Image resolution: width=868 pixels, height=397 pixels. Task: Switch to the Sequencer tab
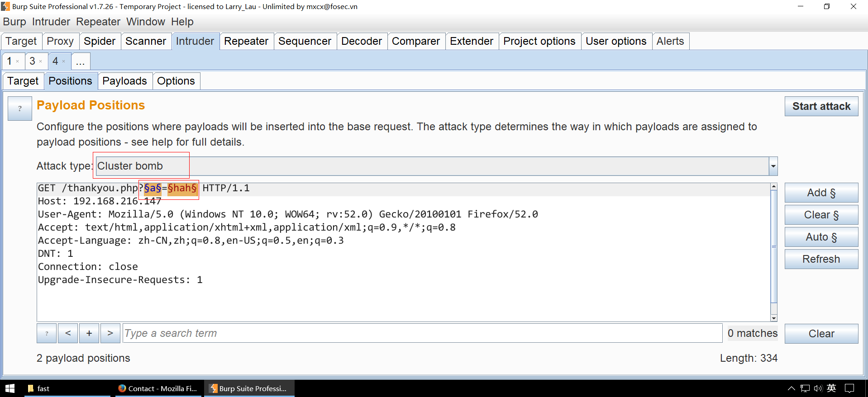pos(305,41)
